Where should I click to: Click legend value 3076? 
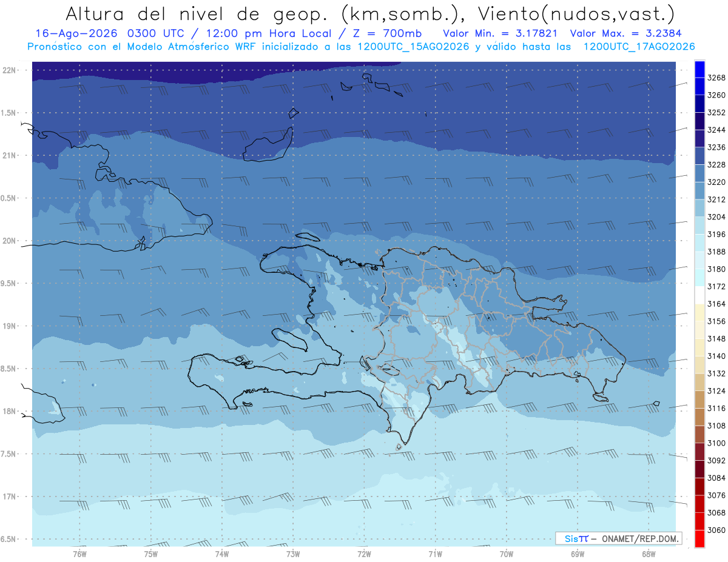(x=716, y=495)
